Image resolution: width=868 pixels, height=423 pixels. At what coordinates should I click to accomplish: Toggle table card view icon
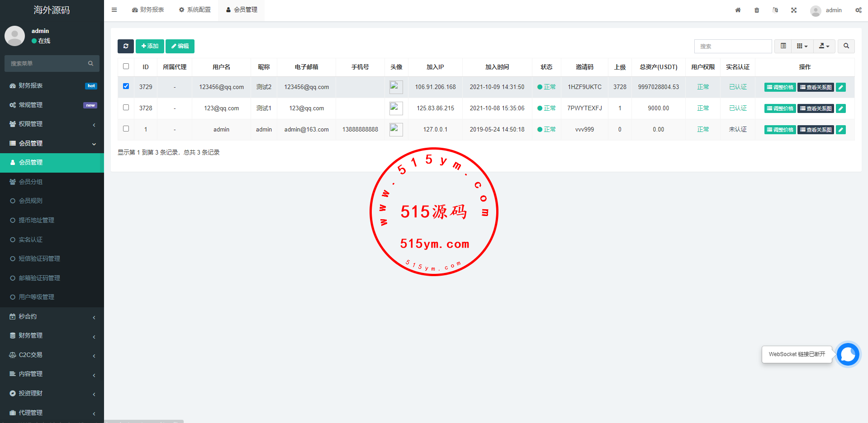click(x=783, y=46)
